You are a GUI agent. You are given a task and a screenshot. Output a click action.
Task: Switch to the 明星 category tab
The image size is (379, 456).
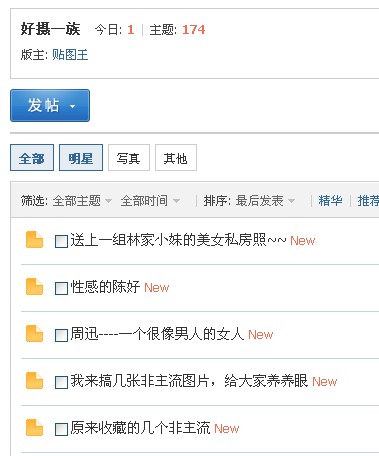pyautogui.click(x=81, y=158)
